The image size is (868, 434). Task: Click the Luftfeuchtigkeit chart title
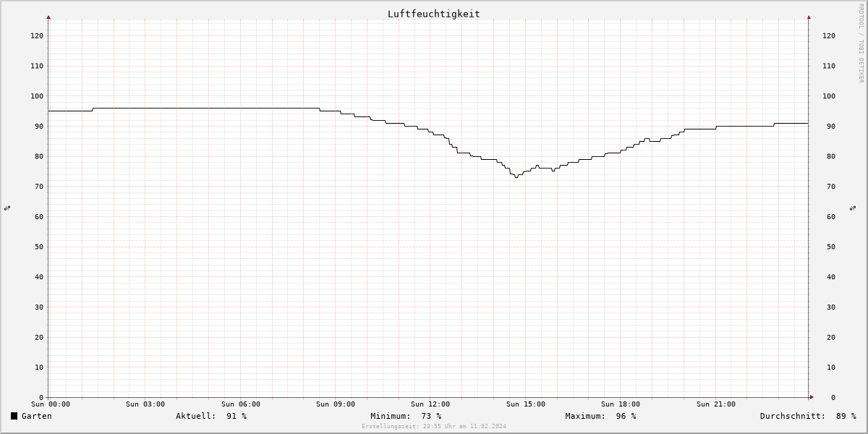click(433, 14)
